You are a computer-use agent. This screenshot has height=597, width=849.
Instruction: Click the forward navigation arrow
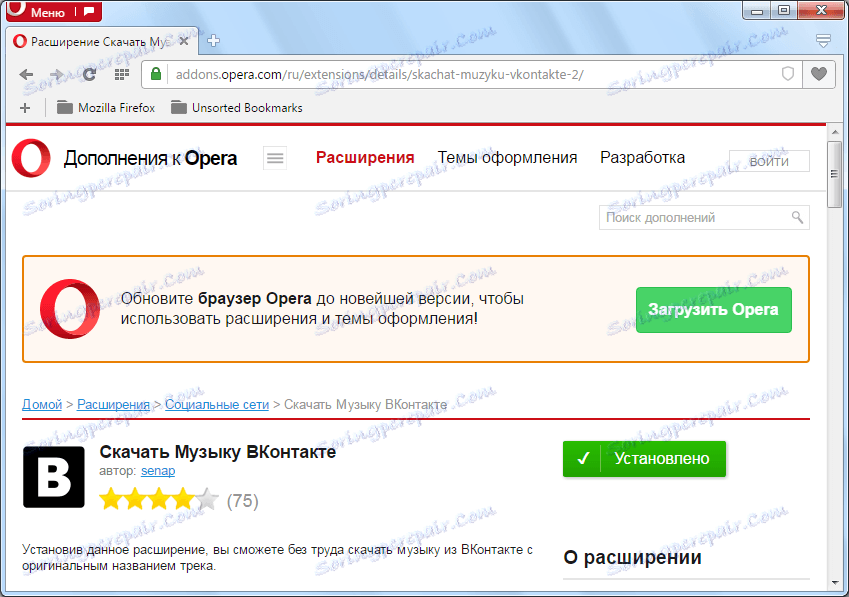tap(58, 74)
